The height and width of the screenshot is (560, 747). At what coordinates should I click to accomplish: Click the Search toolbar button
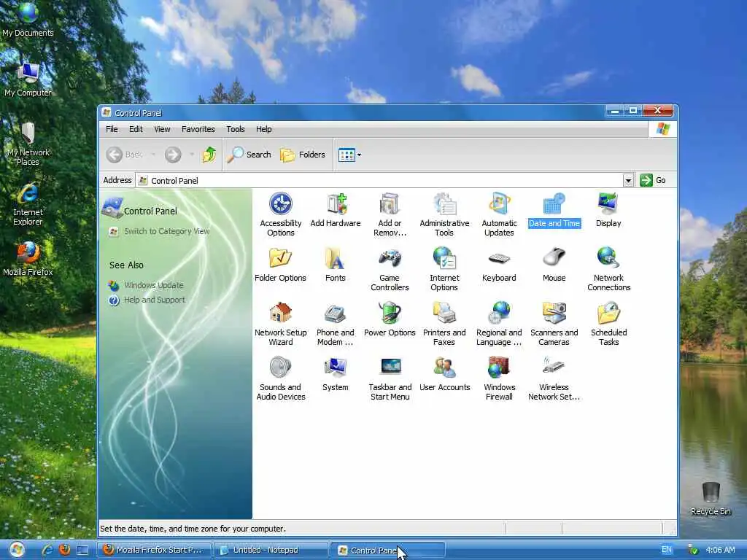coord(249,155)
